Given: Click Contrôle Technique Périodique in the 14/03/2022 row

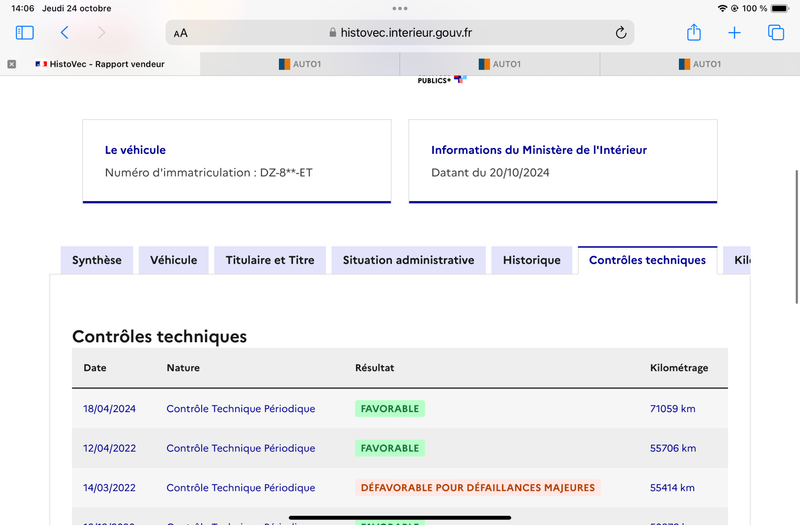Looking at the screenshot, I should (x=241, y=488).
